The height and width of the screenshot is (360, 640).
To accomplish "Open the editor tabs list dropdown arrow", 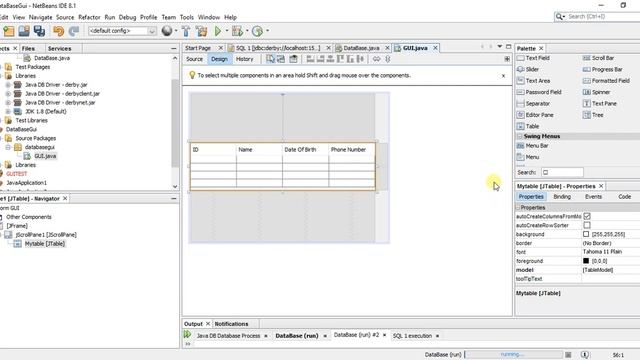I will [500, 47].
